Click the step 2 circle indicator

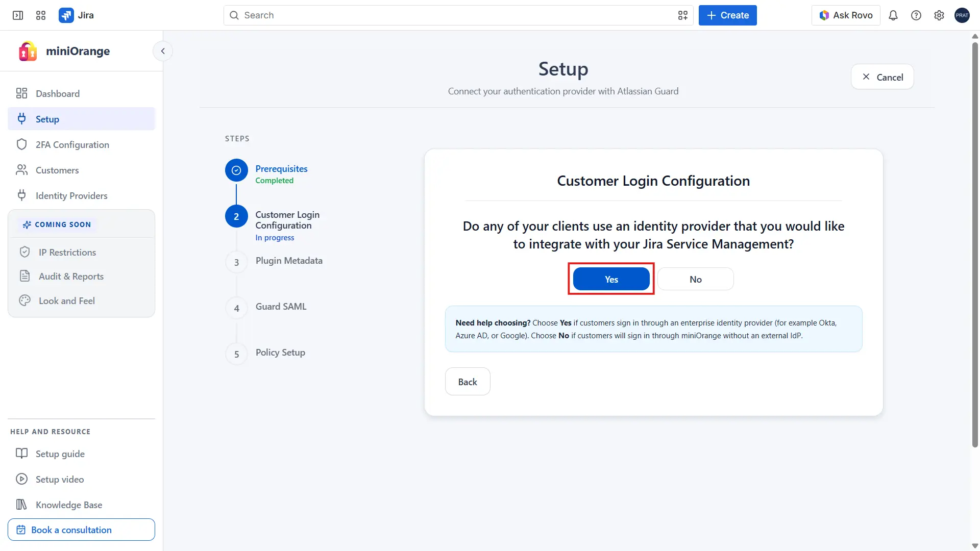236,216
